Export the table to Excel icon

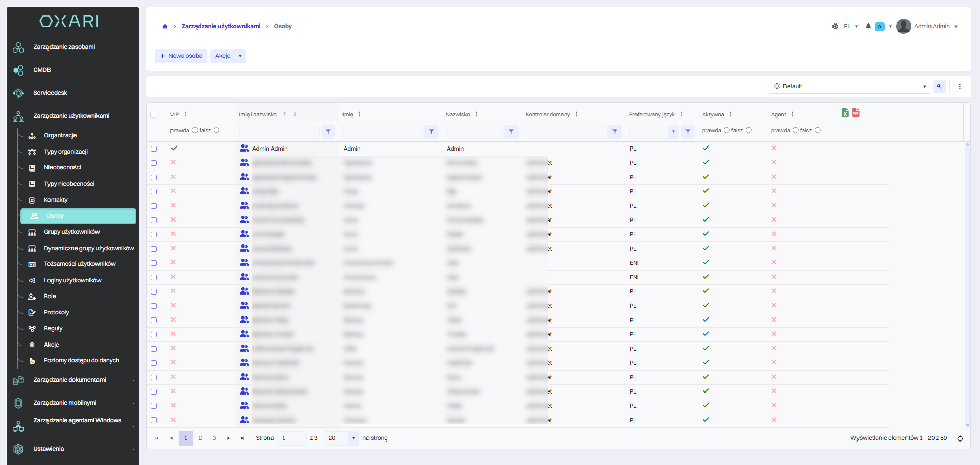tap(845, 112)
